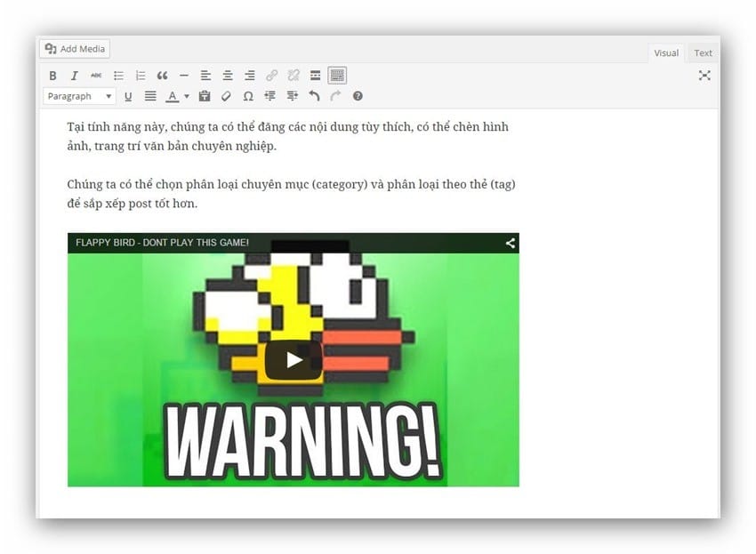Click the text color A button

[173, 96]
